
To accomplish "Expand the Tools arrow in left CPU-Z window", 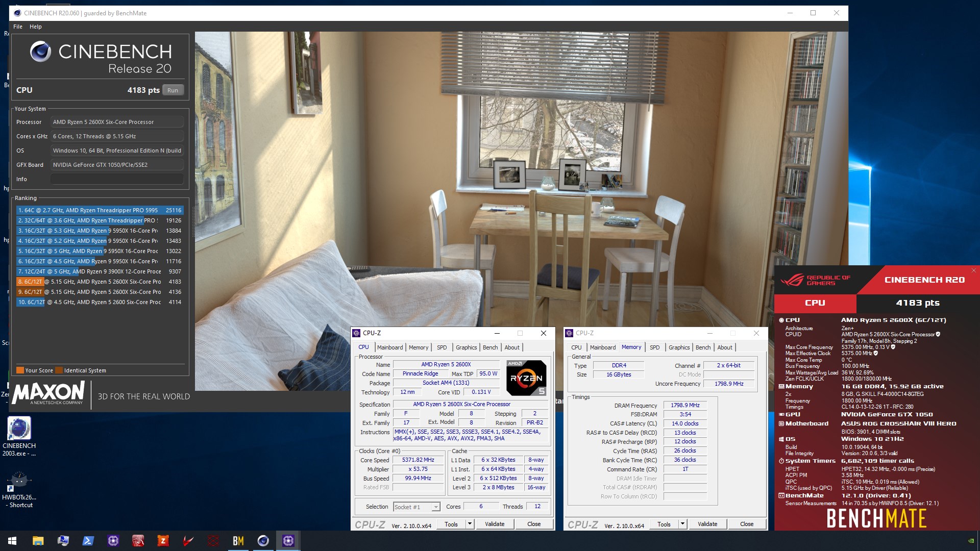I will coord(470,524).
